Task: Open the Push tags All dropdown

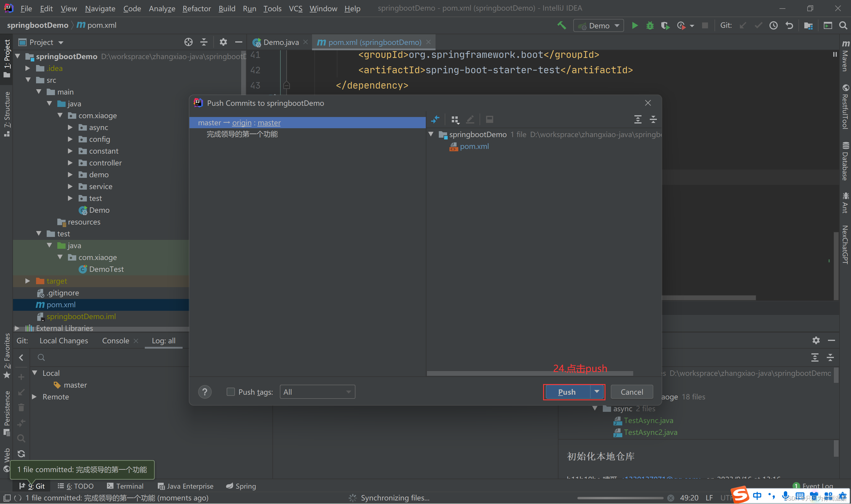Action: click(x=317, y=392)
